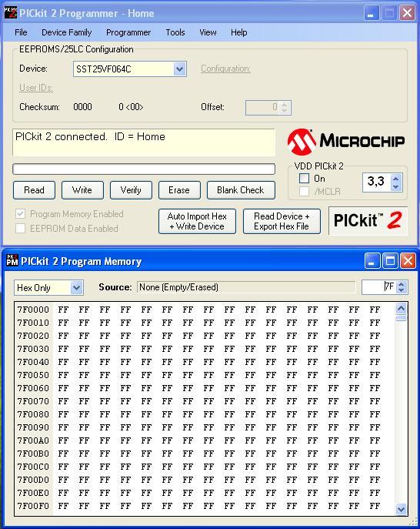Click address row 7F0040
Screen dimensions: 420x529
(x=33, y=362)
